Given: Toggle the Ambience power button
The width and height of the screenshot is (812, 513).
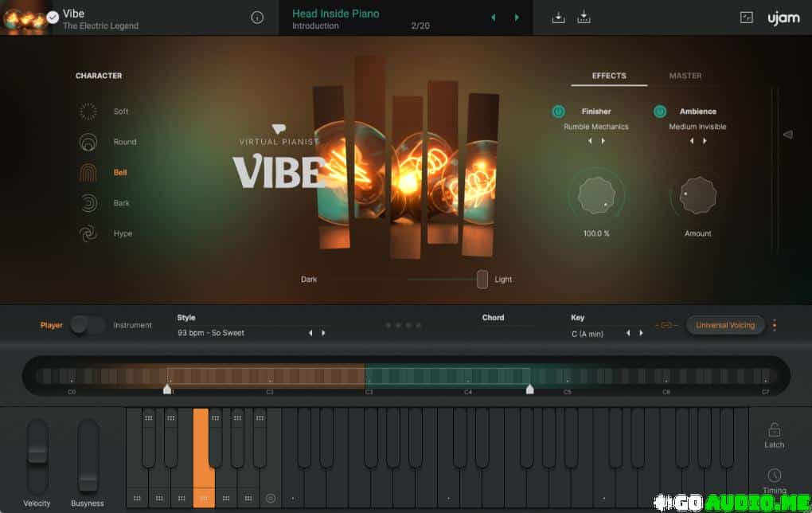Looking at the screenshot, I should tap(660, 112).
